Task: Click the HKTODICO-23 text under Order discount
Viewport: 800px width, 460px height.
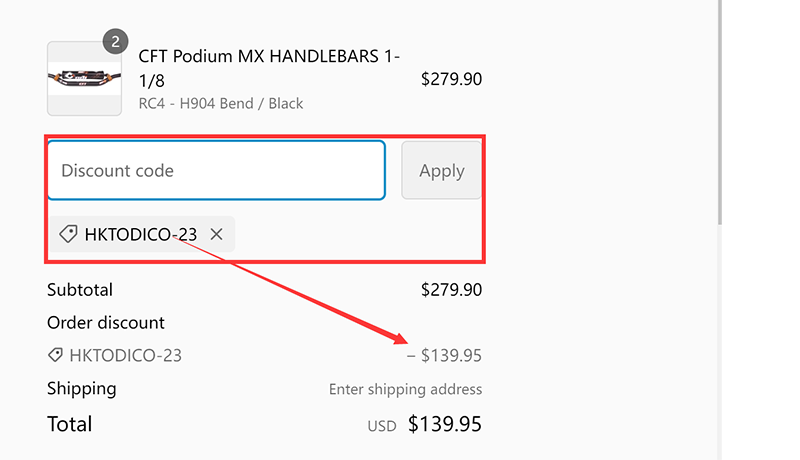Action: point(125,355)
